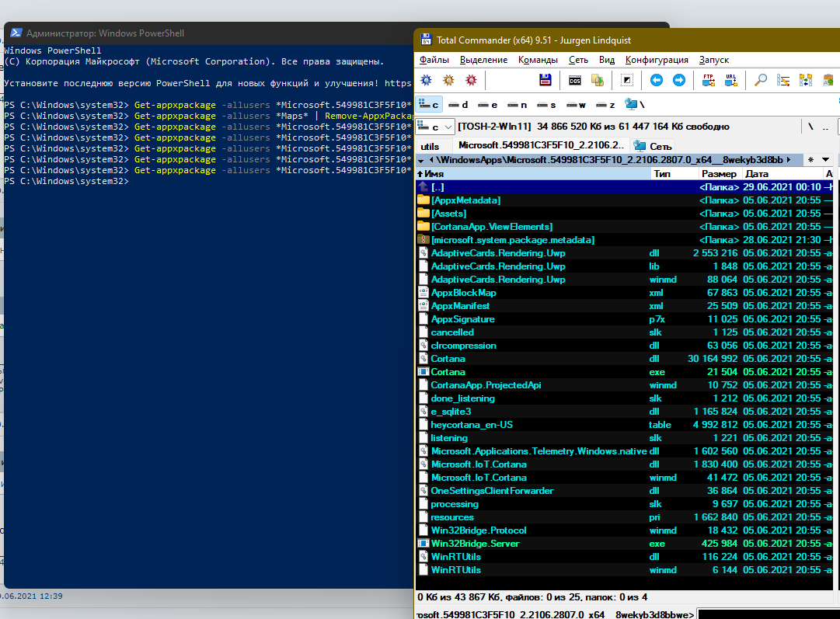Switch to drive w button
Screen dimensions: 840x619
576,105
